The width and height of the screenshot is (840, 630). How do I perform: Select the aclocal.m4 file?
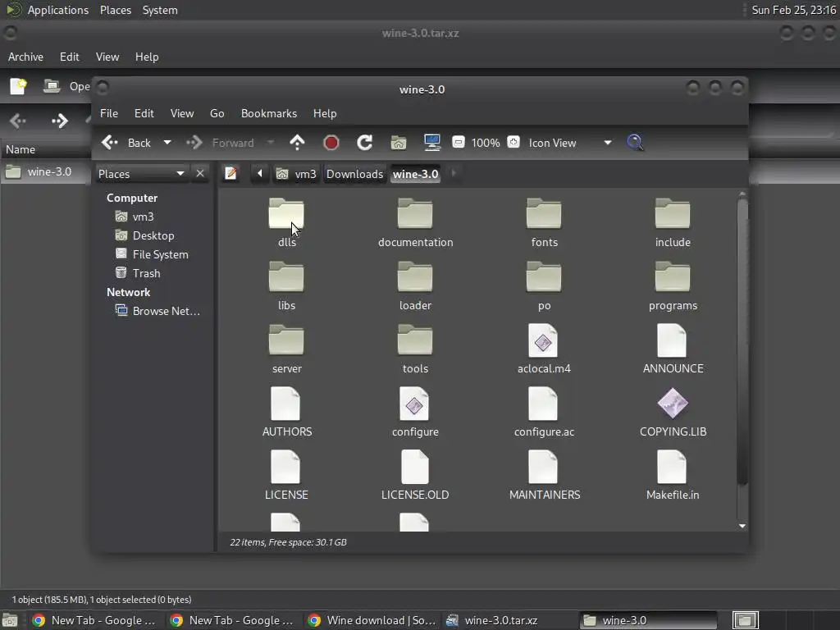[x=544, y=348]
